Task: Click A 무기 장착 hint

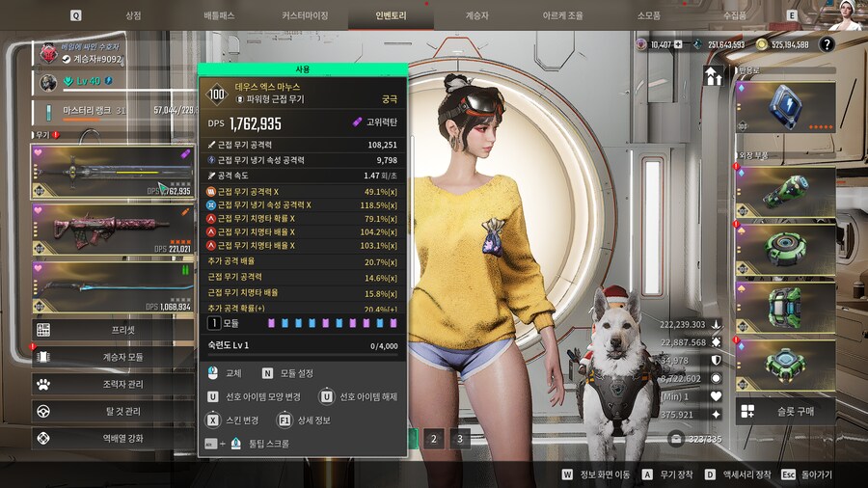Action: (x=667, y=474)
